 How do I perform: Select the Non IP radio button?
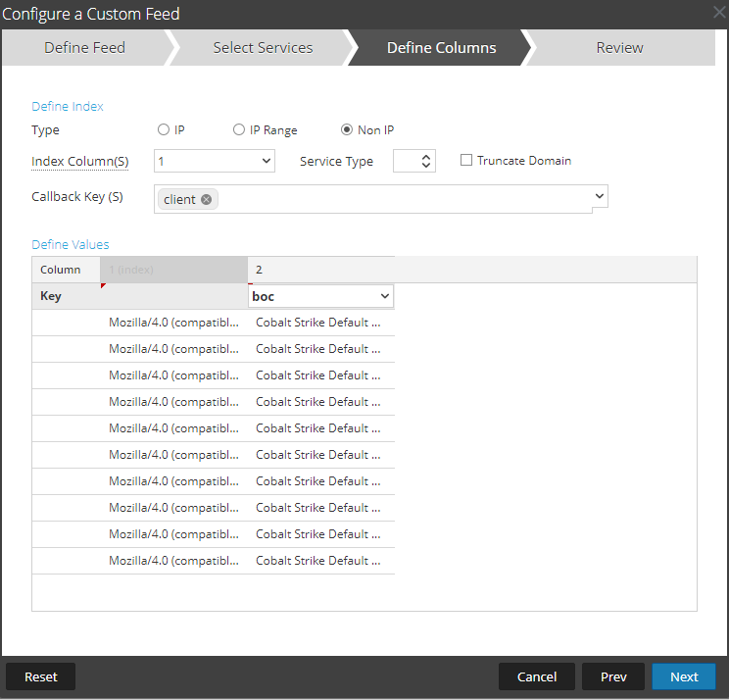pyautogui.click(x=347, y=130)
